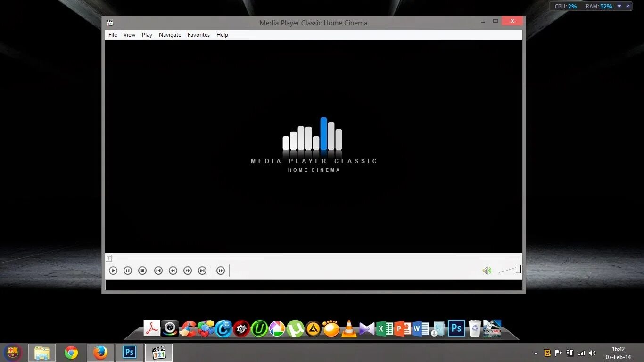This screenshot has width=644, height=362.
Task: Open the green U uninstaller icon in the dock
Action: [x=259, y=329]
